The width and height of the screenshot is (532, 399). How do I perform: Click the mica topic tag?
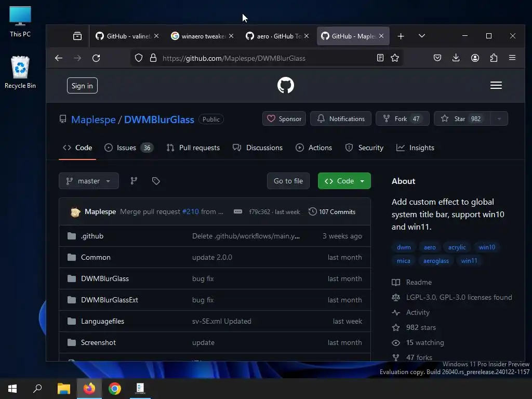pos(403,261)
